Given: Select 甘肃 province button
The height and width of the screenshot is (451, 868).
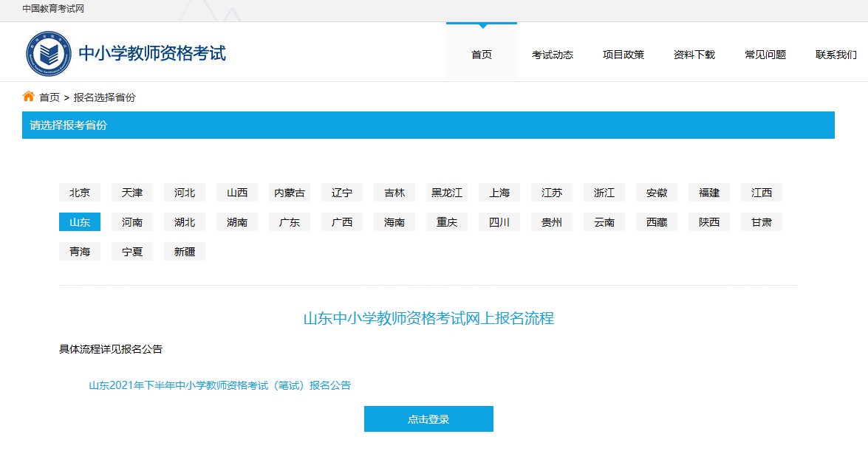Looking at the screenshot, I should click(x=762, y=222).
